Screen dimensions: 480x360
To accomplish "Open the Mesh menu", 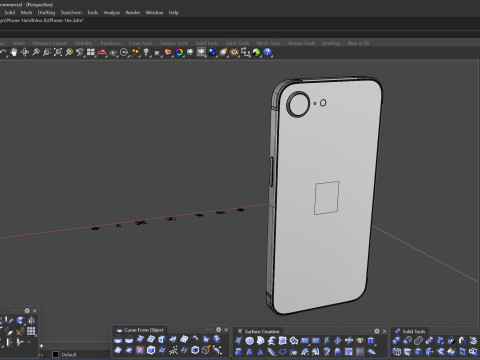I will 26,13.
